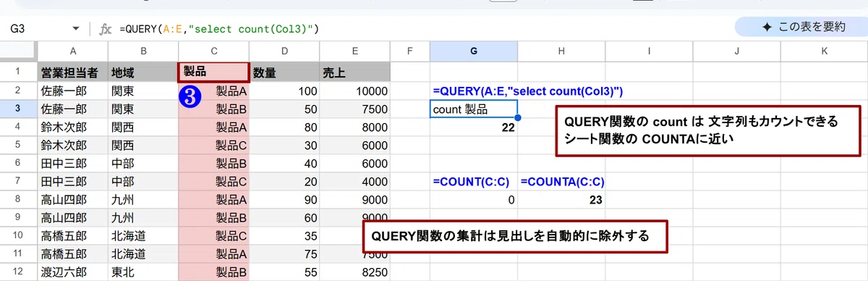Click cell A10 containing 高橋五郎
This screenshot has width=868, height=281.
(x=72, y=236)
